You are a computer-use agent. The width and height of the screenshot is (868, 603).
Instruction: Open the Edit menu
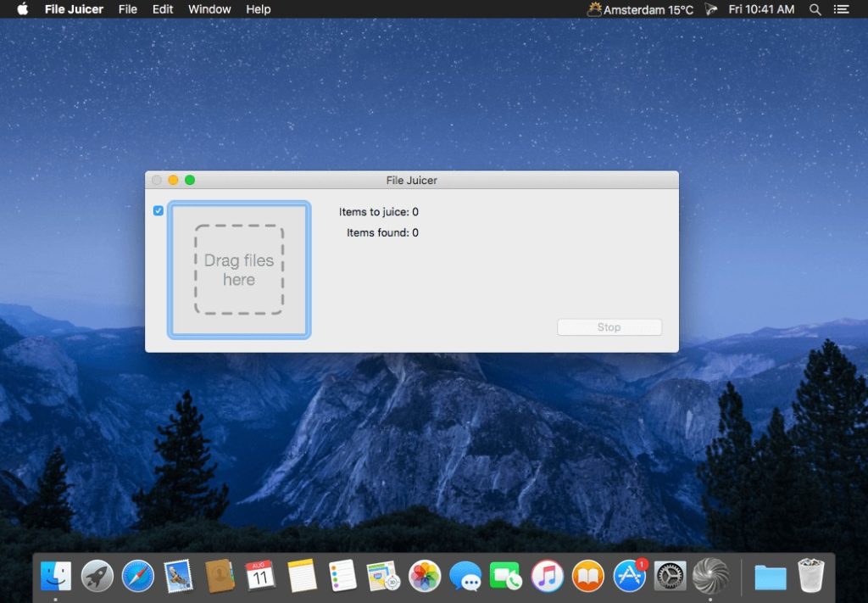click(x=163, y=9)
